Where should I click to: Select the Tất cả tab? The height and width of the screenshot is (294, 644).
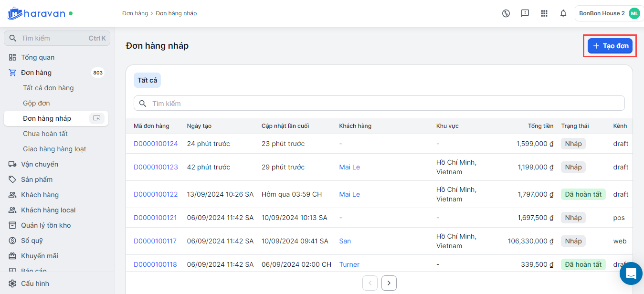pyautogui.click(x=147, y=80)
